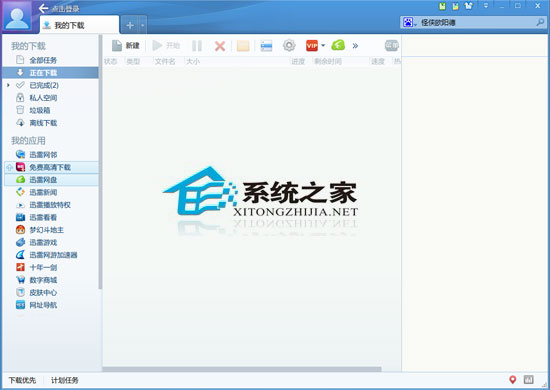Click 计划任务 in the status bar

click(x=65, y=380)
